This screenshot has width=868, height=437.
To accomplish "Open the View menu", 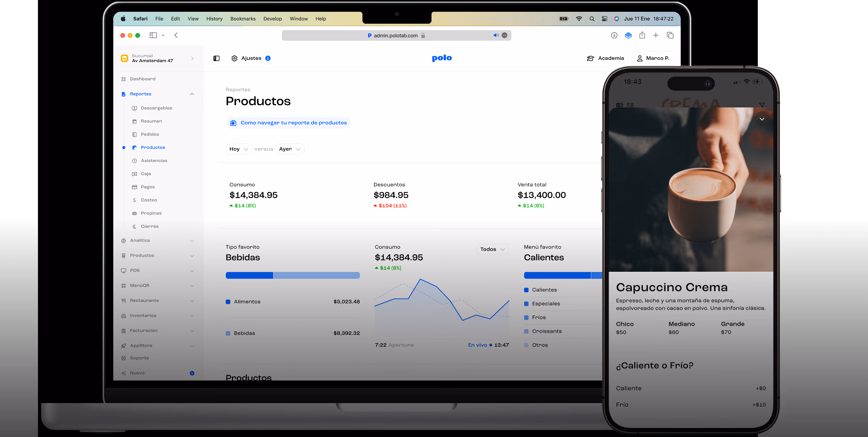I will click(x=193, y=19).
